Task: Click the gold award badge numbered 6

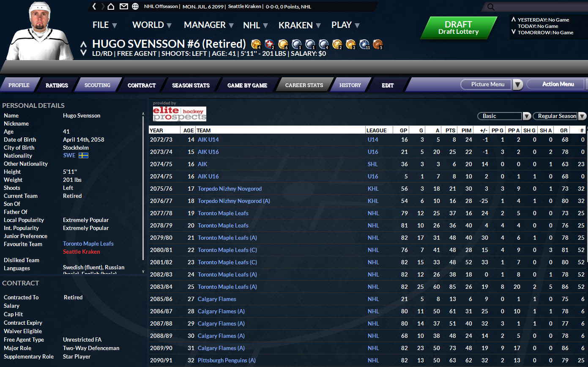Action: 283,44
